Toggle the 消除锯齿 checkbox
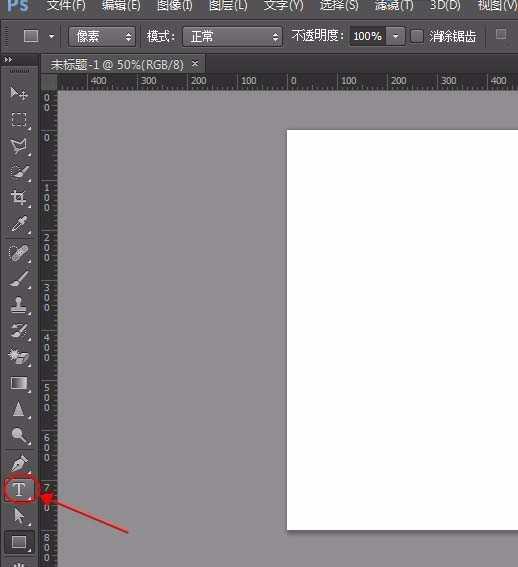This screenshot has width=518, height=567. click(x=417, y=36)
